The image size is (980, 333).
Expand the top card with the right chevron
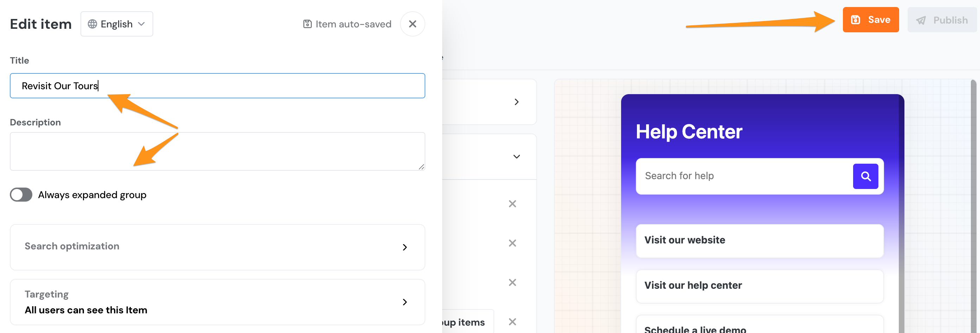516,102
